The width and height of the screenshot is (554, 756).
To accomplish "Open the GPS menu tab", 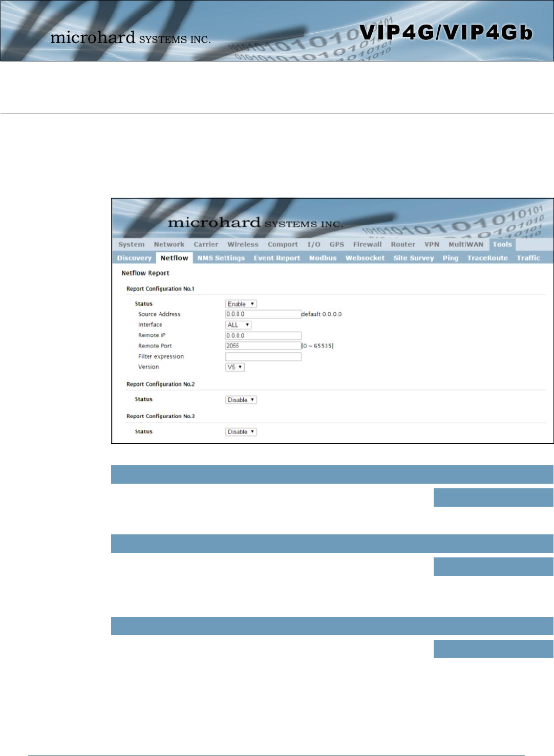I will [x=337, y=245].
